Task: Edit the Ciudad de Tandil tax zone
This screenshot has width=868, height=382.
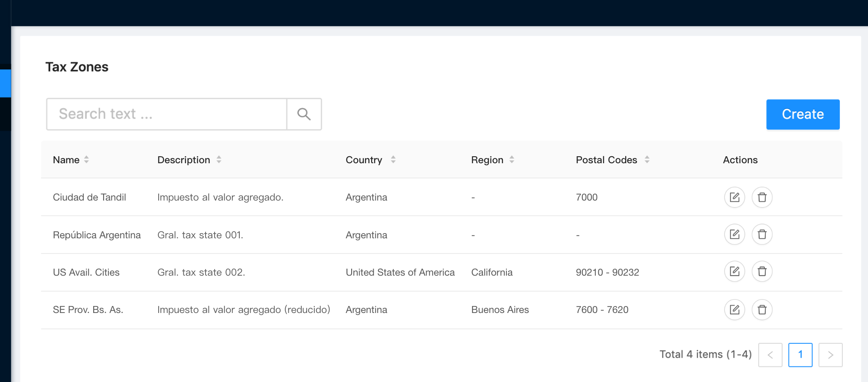Action: (x=734, y=198)
